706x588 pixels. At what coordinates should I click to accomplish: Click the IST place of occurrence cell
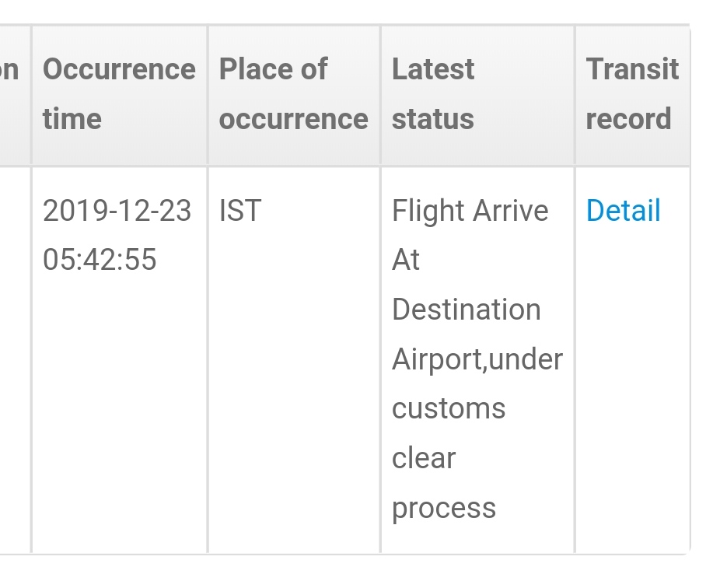coord(240,211)
